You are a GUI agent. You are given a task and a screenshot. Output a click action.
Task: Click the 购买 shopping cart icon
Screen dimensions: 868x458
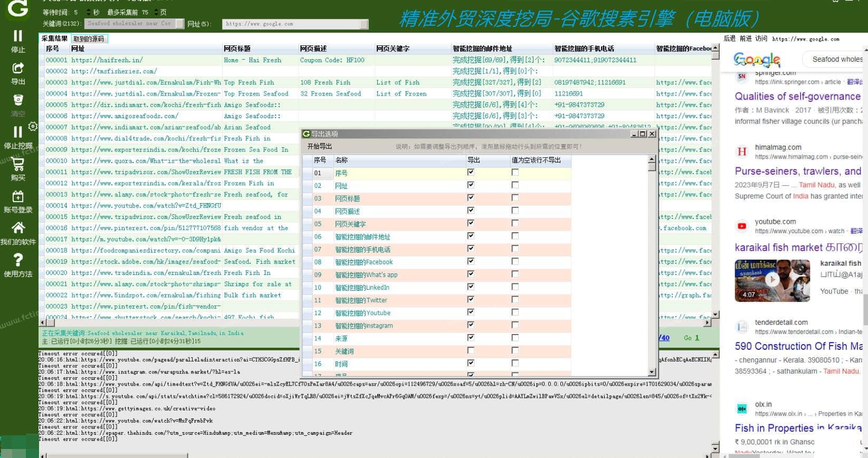pos(18,164)
